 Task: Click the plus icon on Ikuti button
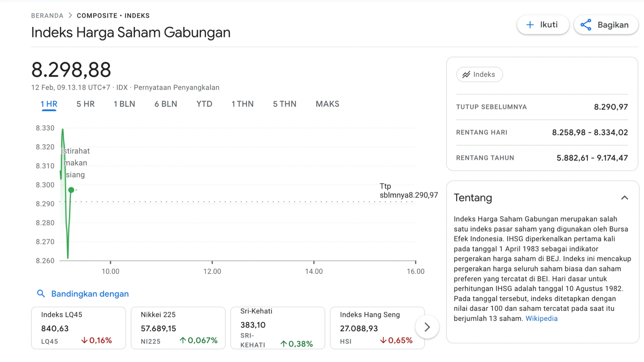(530, 25)
